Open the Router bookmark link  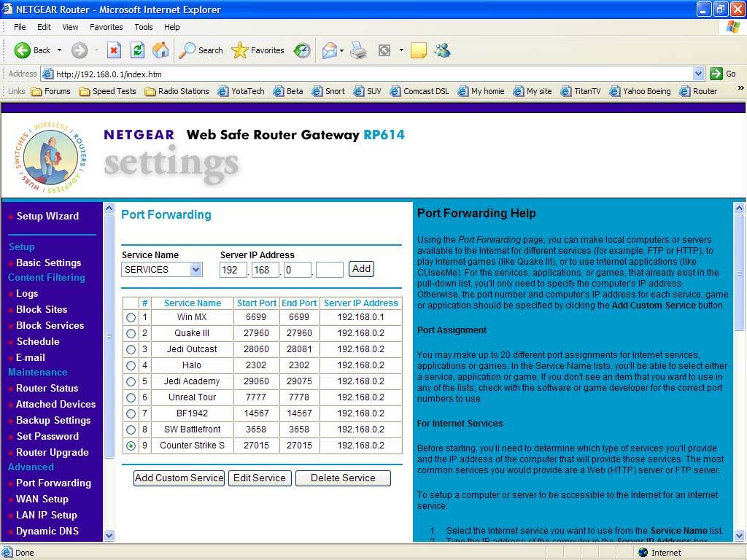click(x=698, y=91)
